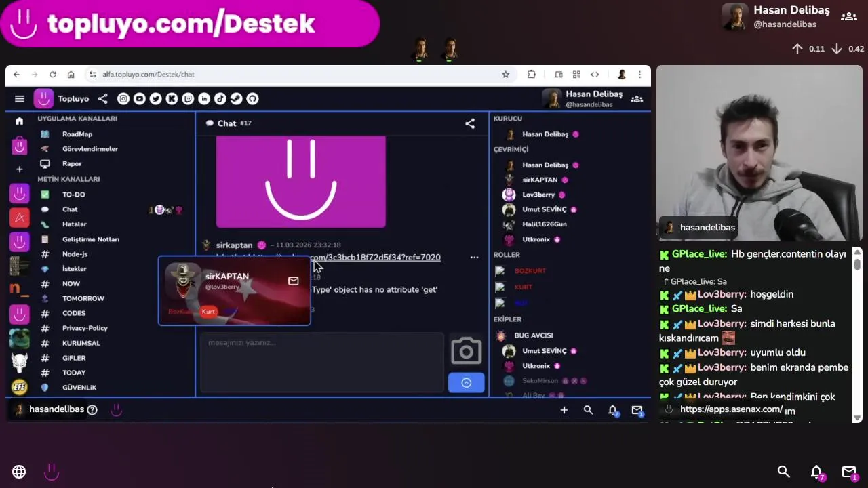
Task: Open the GÜVENLİK channel
Action: [x=79, y=388]
